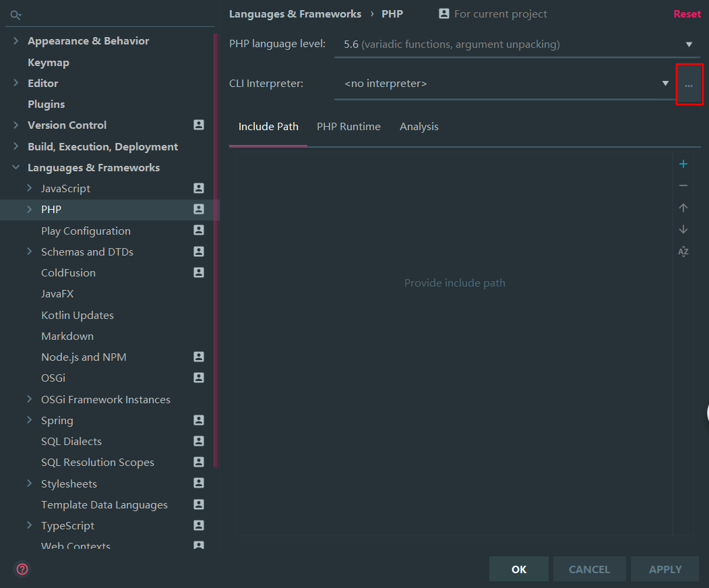Remove selected include path
Screen dimensions: 709x588
[683, 185]
